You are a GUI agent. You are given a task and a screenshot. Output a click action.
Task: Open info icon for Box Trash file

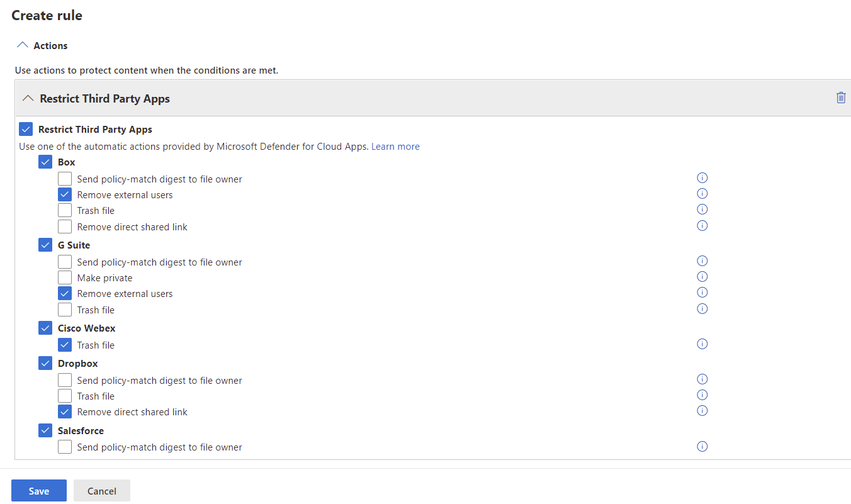702,210
